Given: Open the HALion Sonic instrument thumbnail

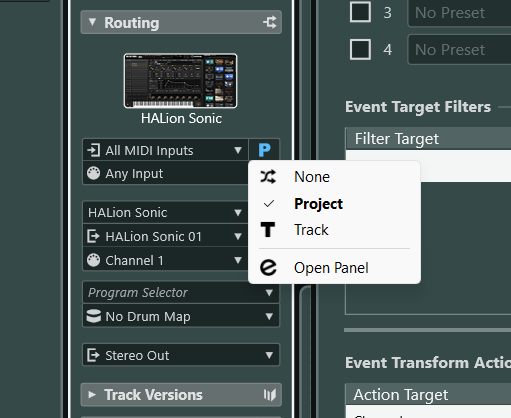Looking at the screenshot, I should (180, 81).
